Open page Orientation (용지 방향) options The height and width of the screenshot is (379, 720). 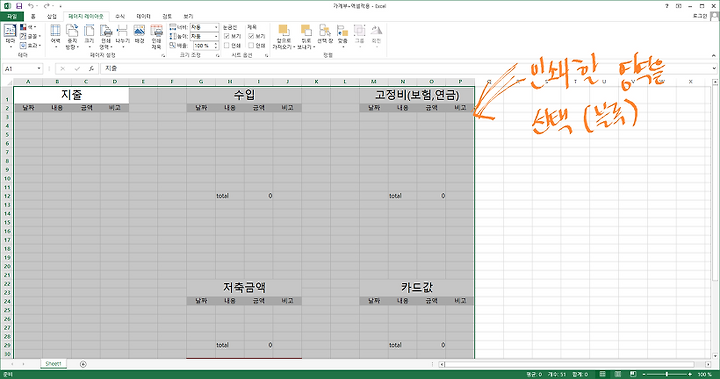(x=72, y=37)
